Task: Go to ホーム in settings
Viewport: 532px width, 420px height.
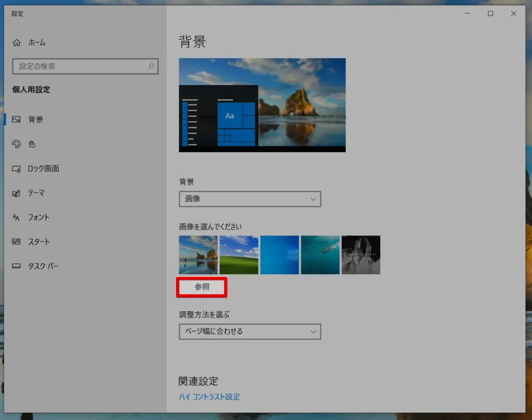Action: pos(85,43)
